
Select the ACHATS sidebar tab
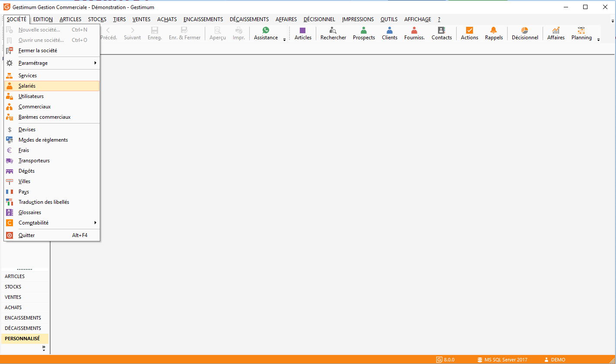(x=25, y=307)
